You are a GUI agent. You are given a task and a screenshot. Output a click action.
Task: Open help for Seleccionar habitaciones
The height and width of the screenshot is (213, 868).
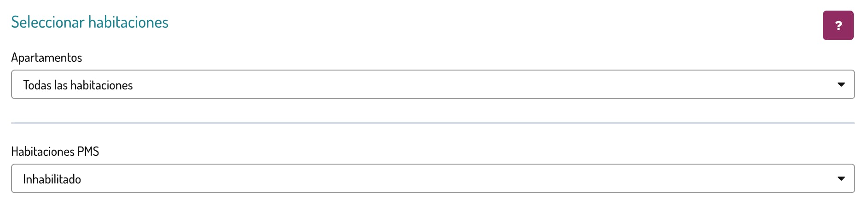point(838,25)
